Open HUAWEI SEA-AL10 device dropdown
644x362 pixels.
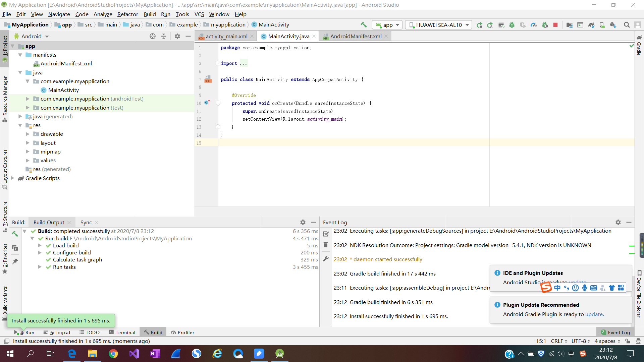click(439, 25)
